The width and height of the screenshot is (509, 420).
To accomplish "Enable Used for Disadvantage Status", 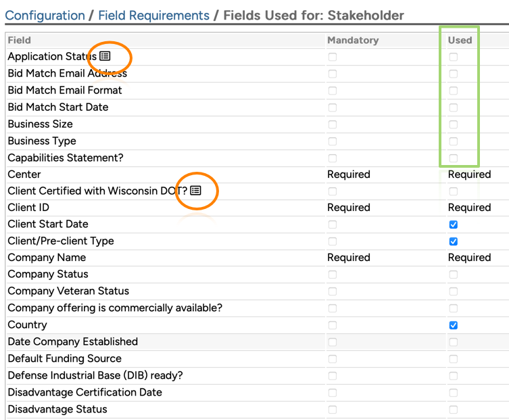I will [454, 409].
